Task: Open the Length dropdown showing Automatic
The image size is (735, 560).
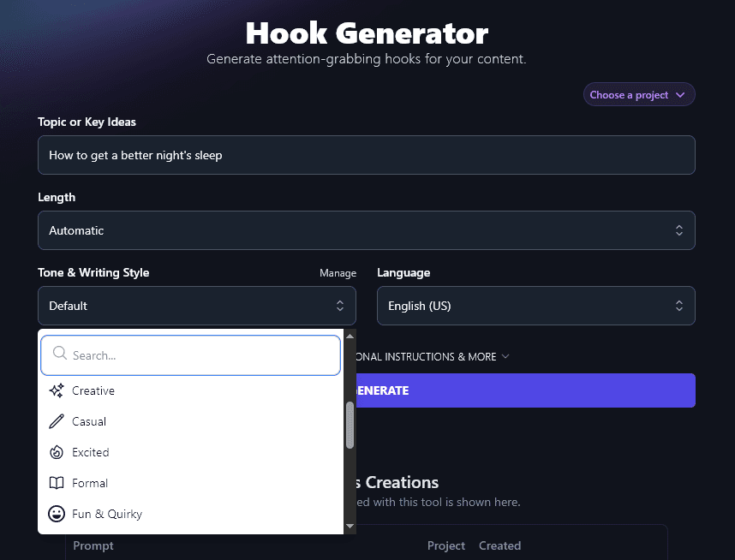Action: (x=367, y=230)
